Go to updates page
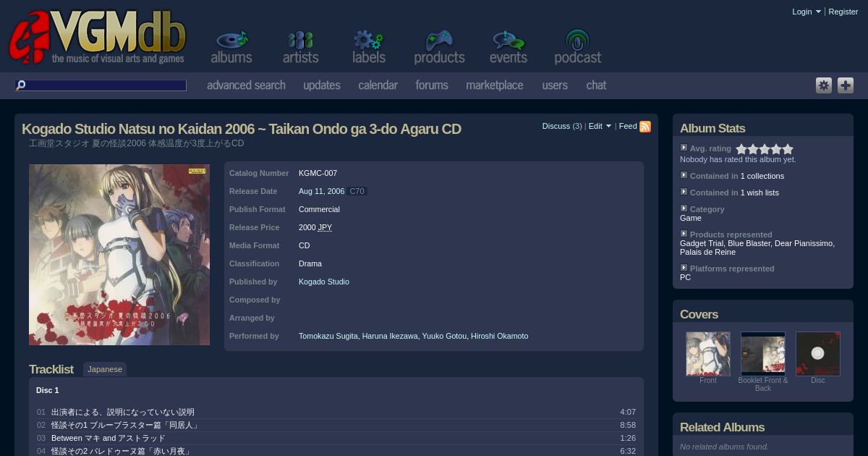The height and width of the screenshot is (456, 868). pyautogui.click(x=322, y=85)
